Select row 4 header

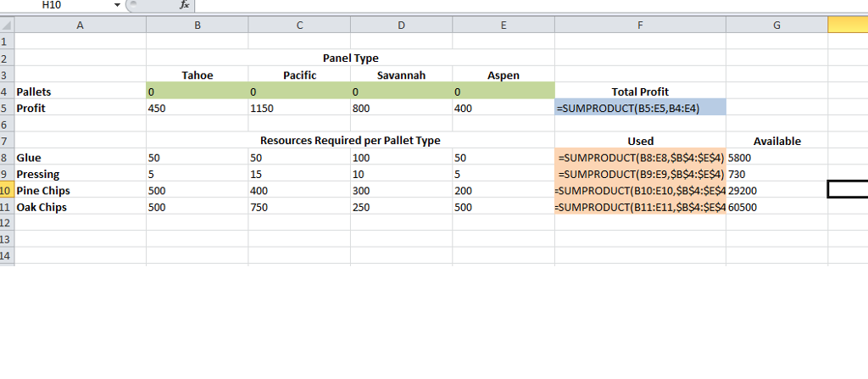click(x=7, y=91)
